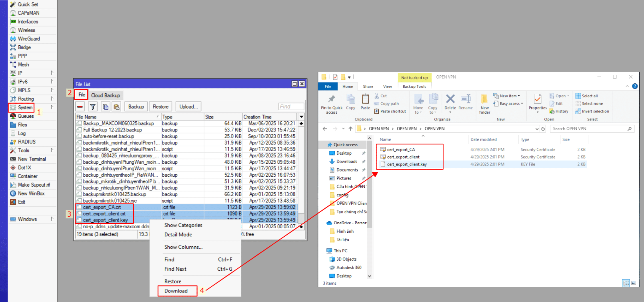Click New folder in Explorer ribbon
644x302 pixels.
pos(484,104)
